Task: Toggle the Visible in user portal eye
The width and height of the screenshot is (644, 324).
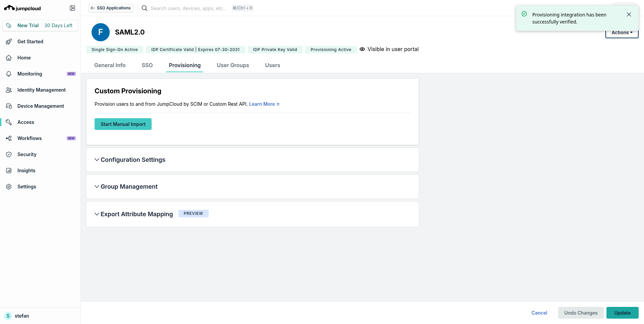Action: [x=362, y=49]
